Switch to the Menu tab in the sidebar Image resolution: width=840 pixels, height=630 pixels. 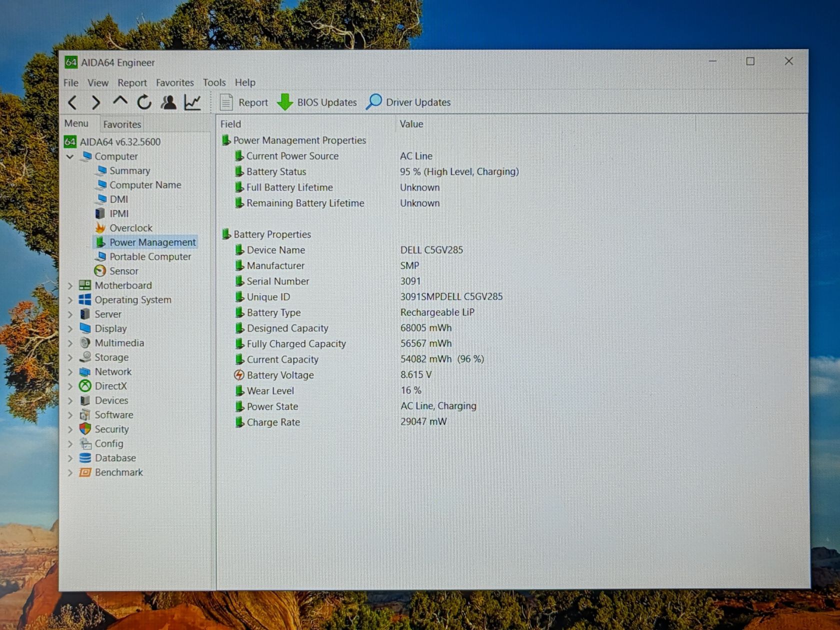76,123
